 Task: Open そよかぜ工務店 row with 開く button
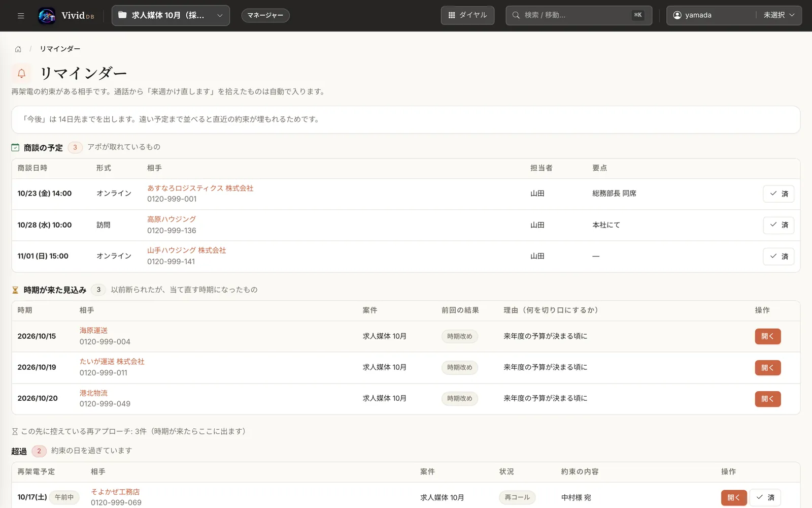tap(733, 497)
